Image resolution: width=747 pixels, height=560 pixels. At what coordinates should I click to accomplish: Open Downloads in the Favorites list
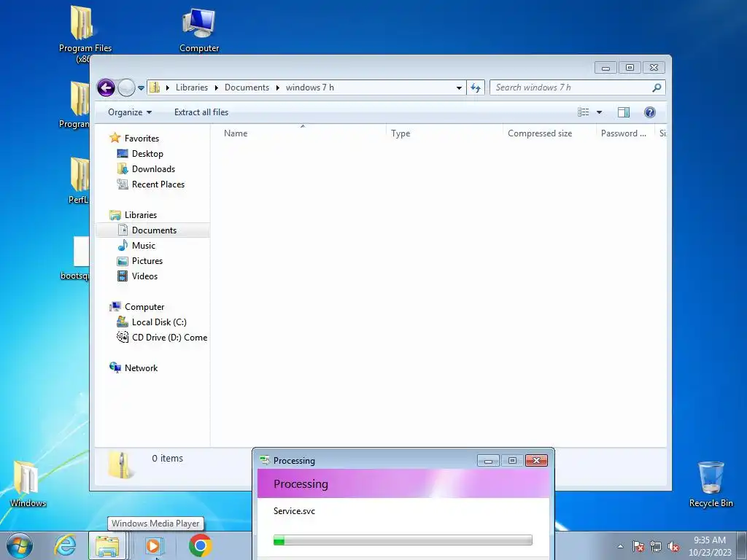153,169
